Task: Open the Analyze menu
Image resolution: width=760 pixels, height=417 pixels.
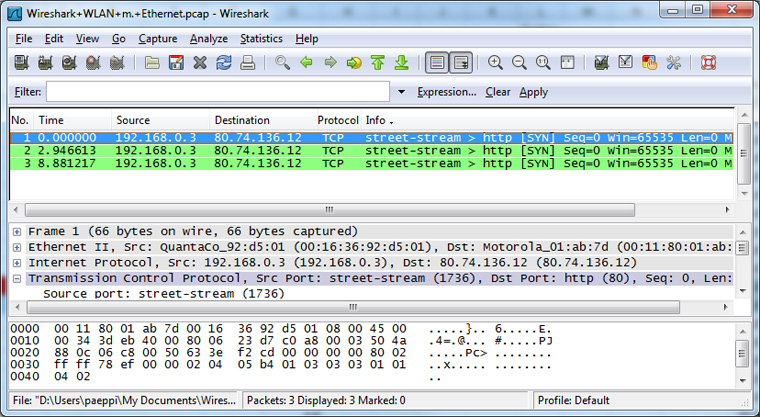Action: (209, 39)
